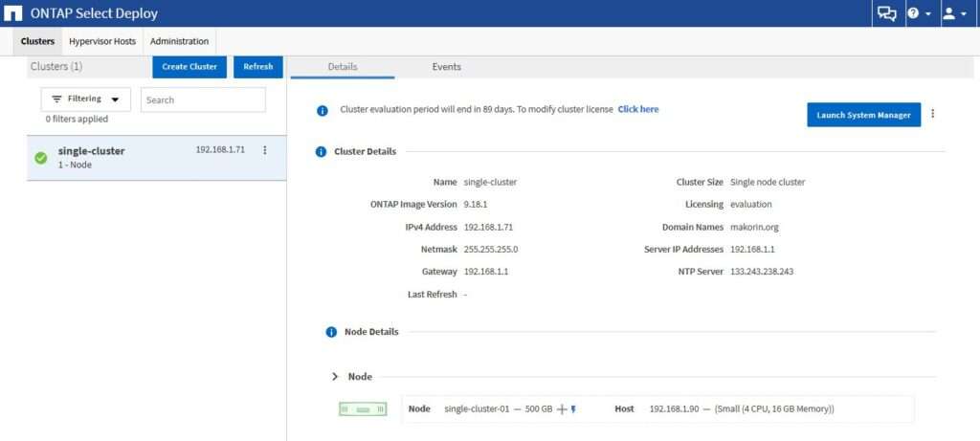
Task: Open options menu beside Launch System Manager
Action: click(x=932, y=114)
